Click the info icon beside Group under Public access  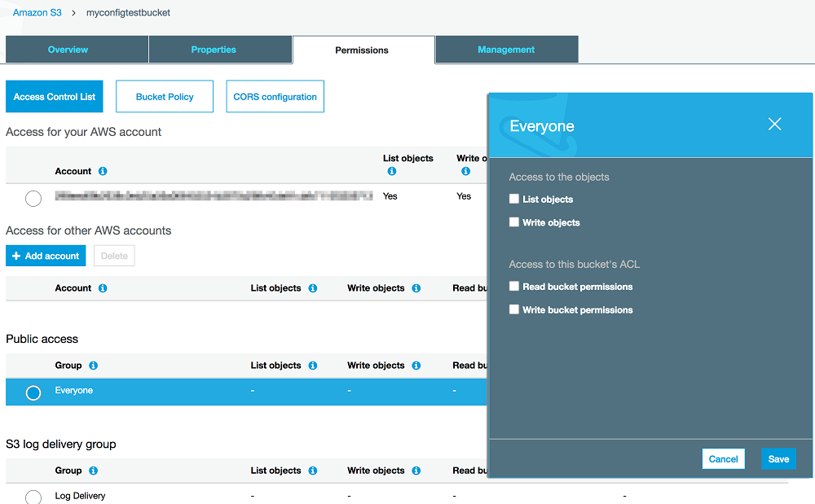(x=93, y=365)
